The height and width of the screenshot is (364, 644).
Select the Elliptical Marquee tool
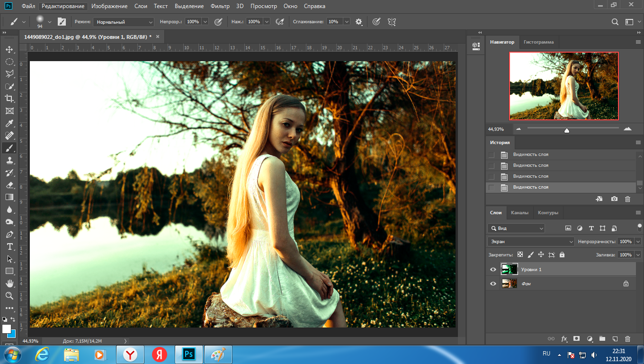[9, 62]
